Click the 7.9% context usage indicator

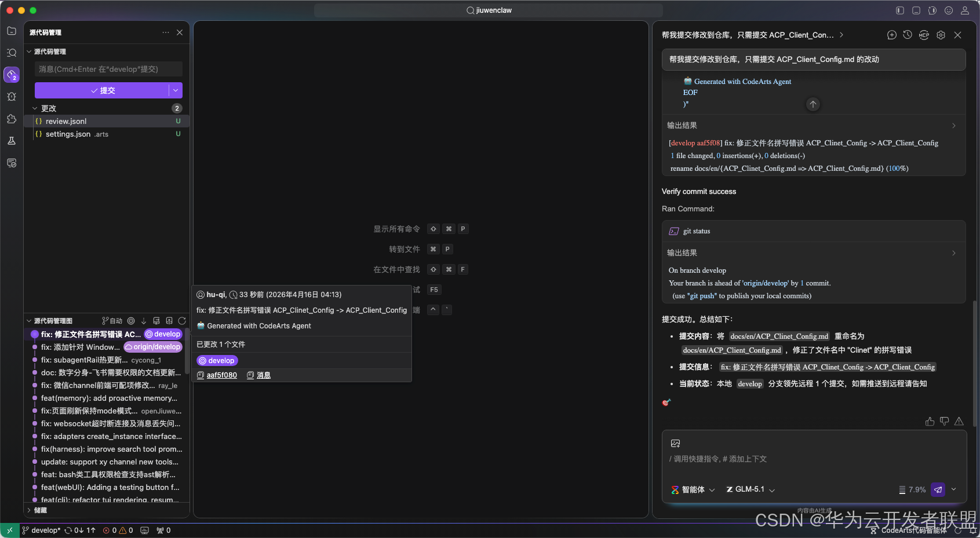912,490
